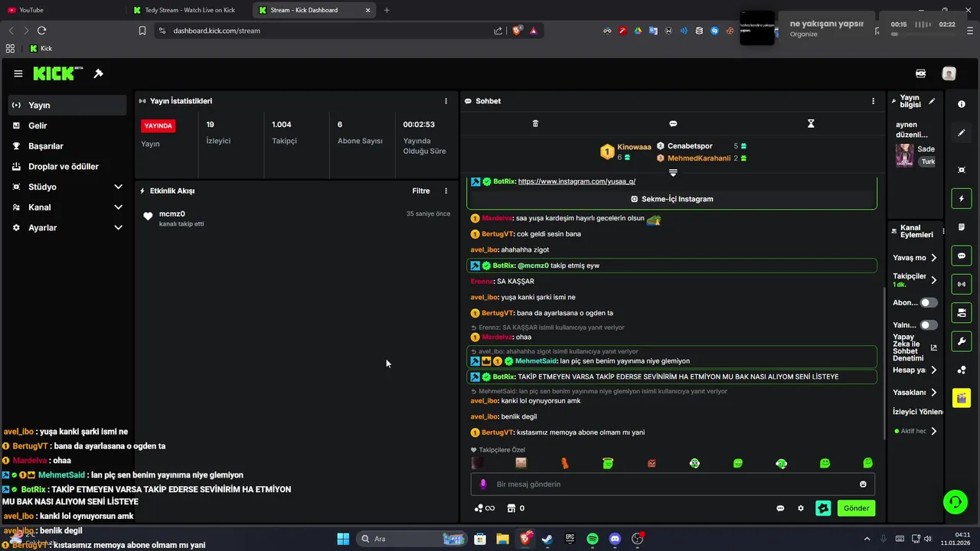
Task: Click the Bir mesaj gönderin input
Action: pyautogui.click(x=672, y=484)
